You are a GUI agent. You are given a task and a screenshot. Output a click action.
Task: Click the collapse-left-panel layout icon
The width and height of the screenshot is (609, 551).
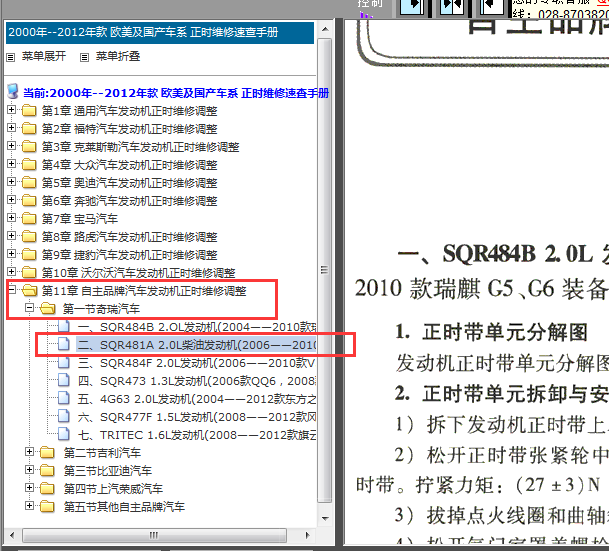click(492, 7)
